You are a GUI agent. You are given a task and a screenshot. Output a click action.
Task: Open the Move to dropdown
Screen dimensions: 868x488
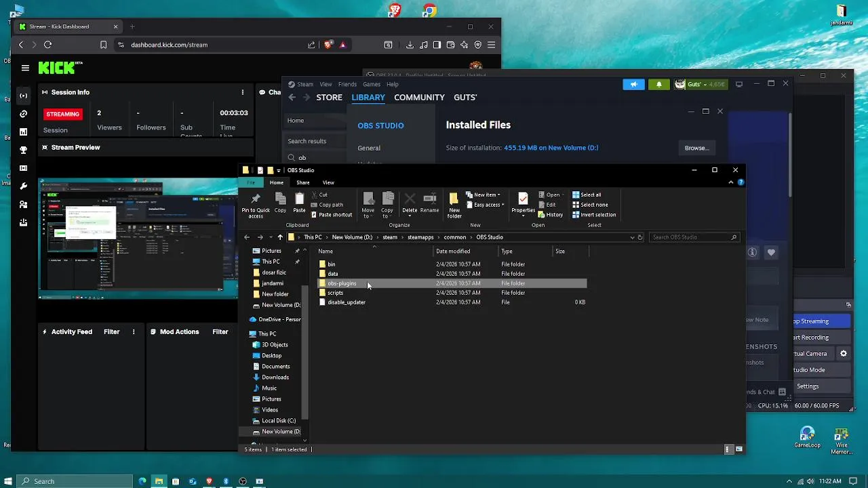(368, 205)
